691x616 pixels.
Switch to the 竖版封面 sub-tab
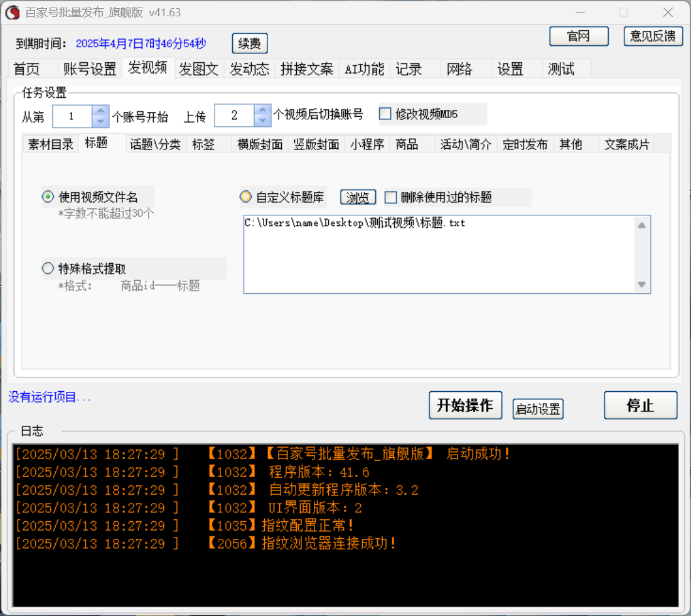pyautogui.click(x=316, y=144)
